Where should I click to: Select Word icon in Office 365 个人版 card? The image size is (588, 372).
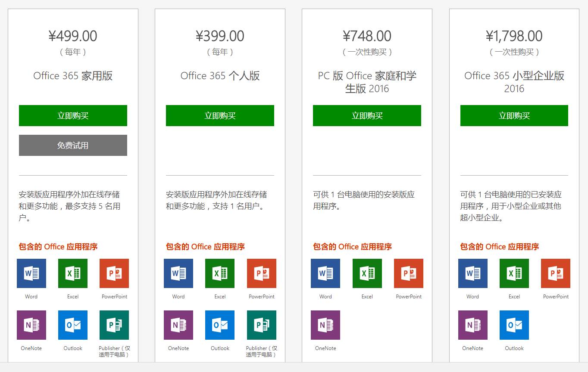178,273
